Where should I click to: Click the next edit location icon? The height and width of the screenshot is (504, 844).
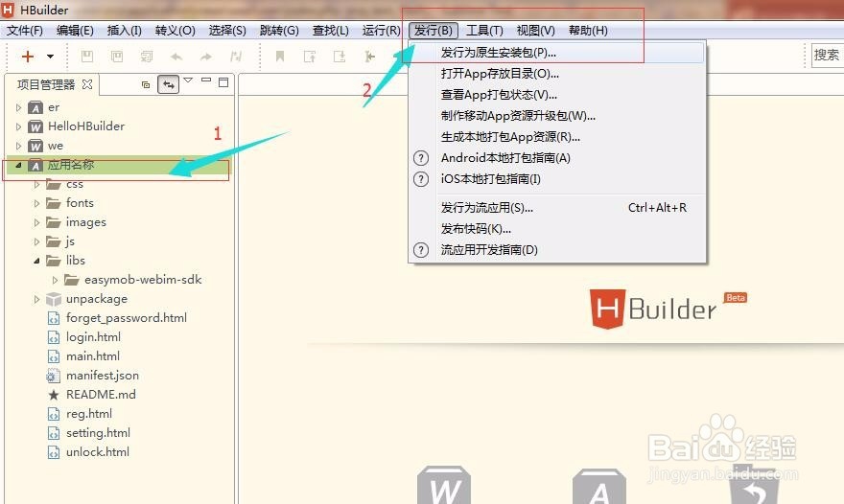pyautogui.click(x=340, y=56)
